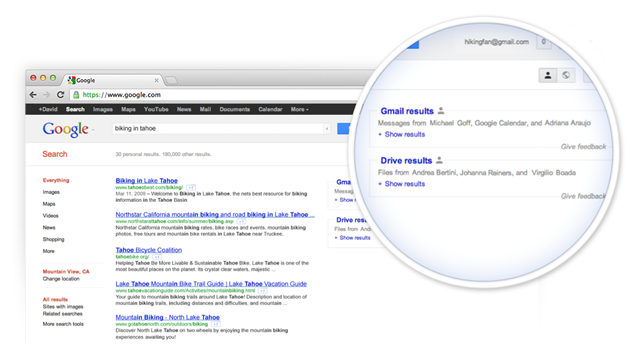
Task: Click the search box containing biking in tahoe
Action: pos(218,128)
